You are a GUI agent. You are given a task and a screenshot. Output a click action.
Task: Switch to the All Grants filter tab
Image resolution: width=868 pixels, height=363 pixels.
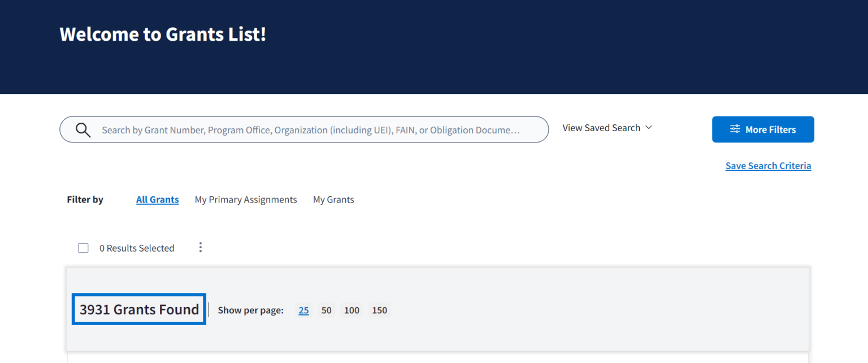click(157, 200)
